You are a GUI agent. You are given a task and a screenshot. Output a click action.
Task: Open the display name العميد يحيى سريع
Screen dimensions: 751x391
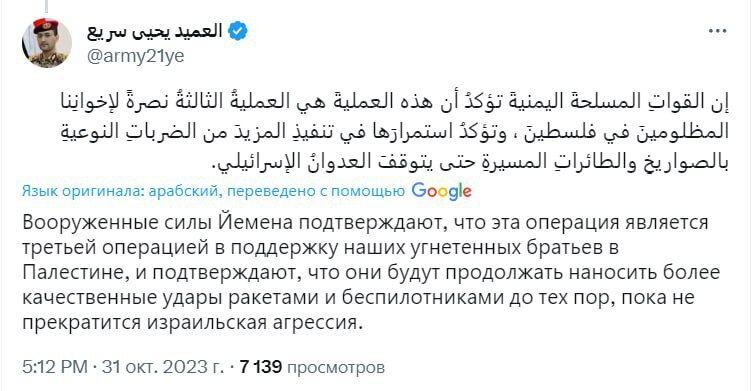(155, 32)
